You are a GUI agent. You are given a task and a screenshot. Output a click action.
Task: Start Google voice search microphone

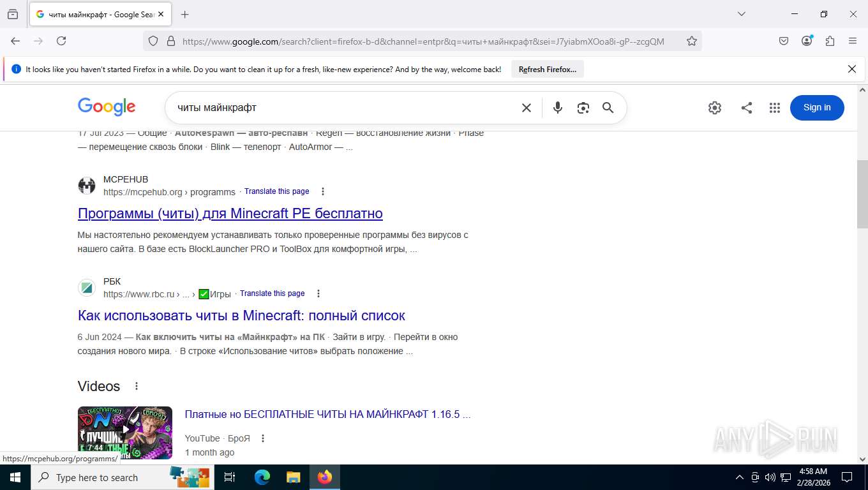[x=558, y=108]
